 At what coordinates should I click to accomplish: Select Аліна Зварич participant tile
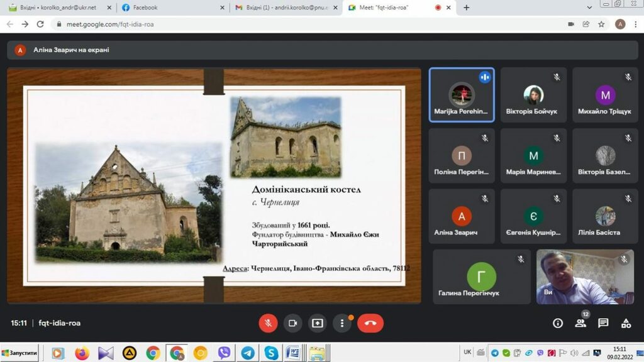point(462,217)
